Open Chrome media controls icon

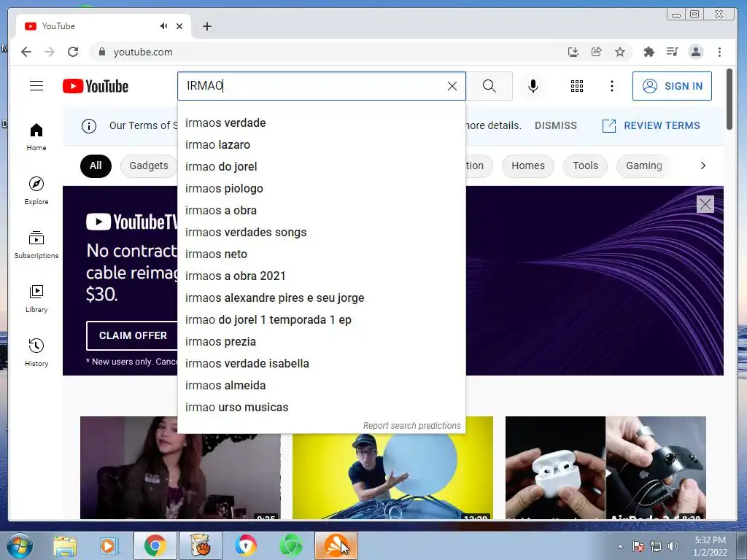(672, 52)
